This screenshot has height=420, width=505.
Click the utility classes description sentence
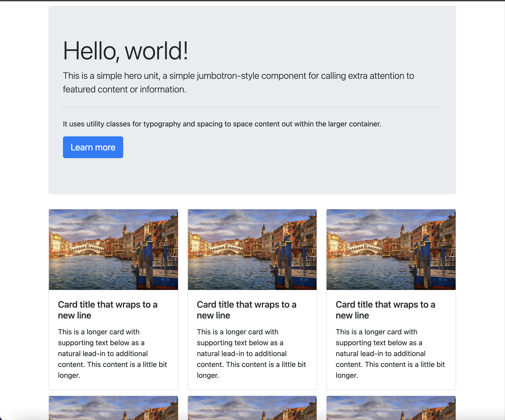pyautogui.click(x=222, y=124)
